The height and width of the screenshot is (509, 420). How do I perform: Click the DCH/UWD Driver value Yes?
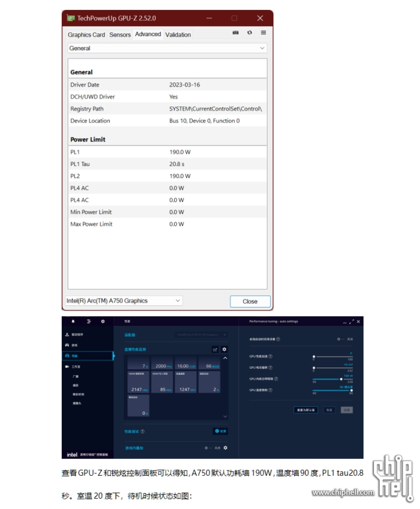173,97
